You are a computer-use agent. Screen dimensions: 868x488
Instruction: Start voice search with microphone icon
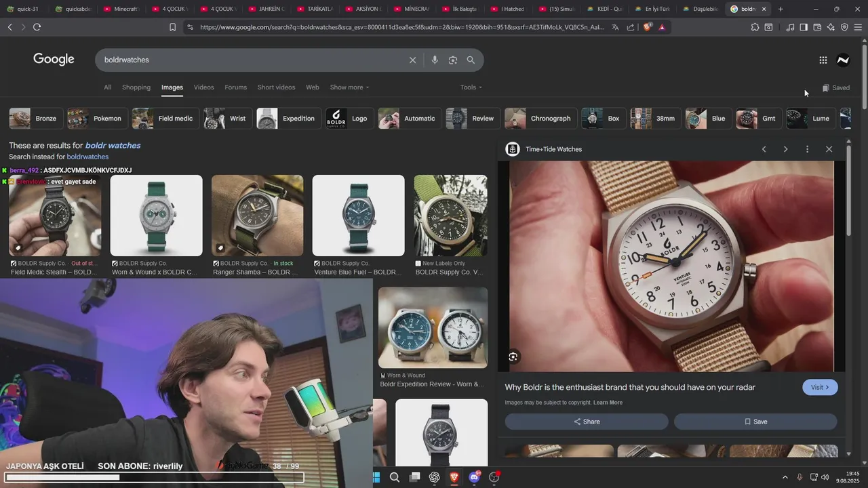tap(435, 60)
